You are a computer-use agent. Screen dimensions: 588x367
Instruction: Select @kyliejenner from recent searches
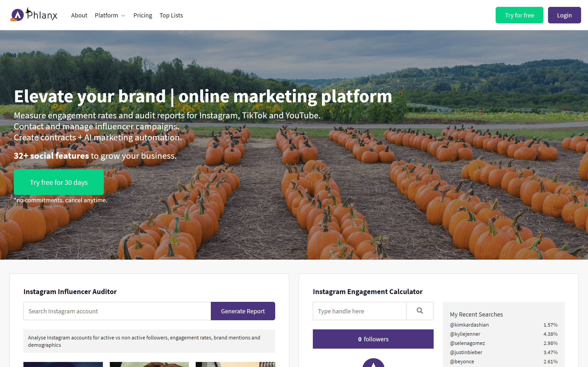(x=465, y=334)
